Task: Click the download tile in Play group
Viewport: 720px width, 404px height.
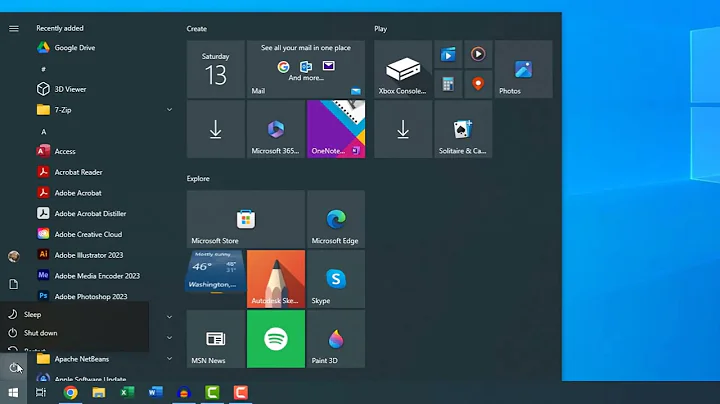Action: click(403, 129)
